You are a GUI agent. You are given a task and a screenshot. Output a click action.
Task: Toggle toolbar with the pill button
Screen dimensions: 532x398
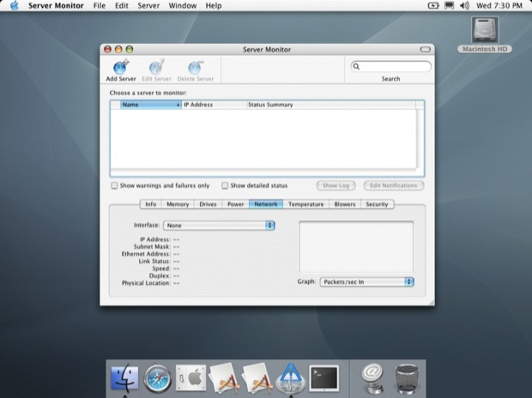click(x=425, y=49)
